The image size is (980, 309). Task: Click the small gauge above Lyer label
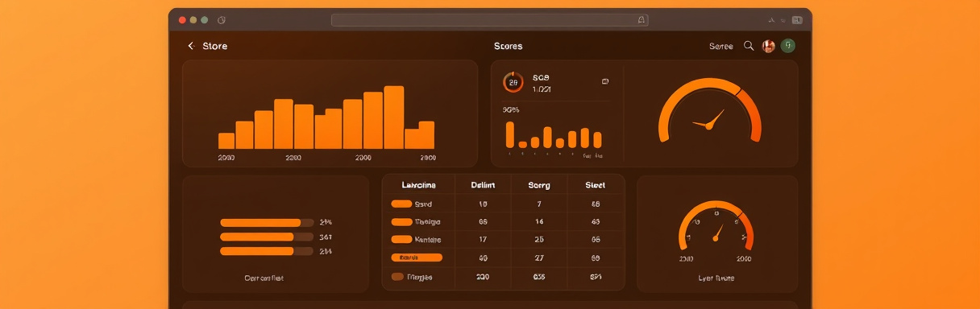716,227
